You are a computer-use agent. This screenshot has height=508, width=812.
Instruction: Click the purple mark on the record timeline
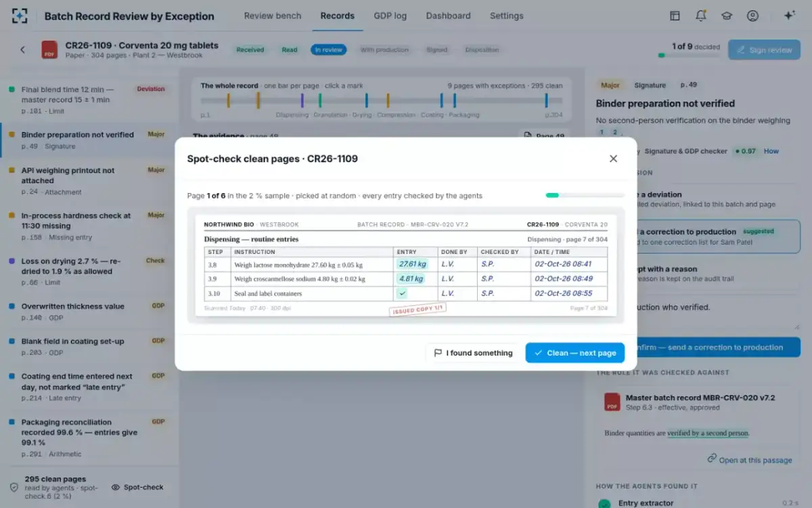[x=302, y=100]
